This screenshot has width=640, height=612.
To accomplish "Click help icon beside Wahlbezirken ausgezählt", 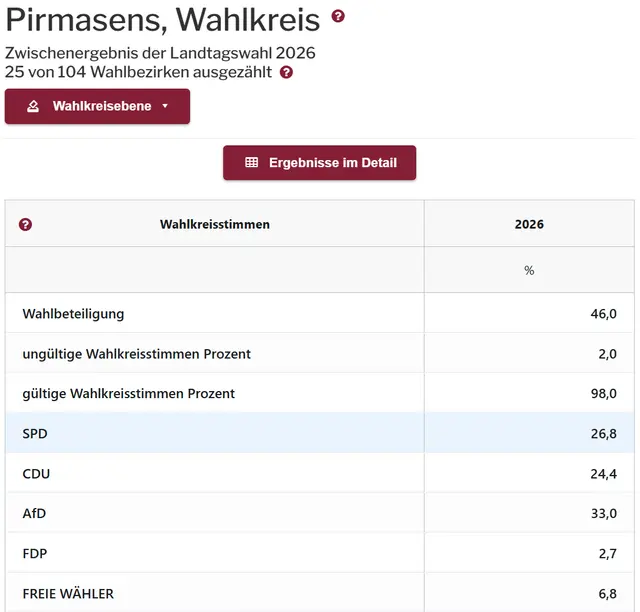I will 287,73.
